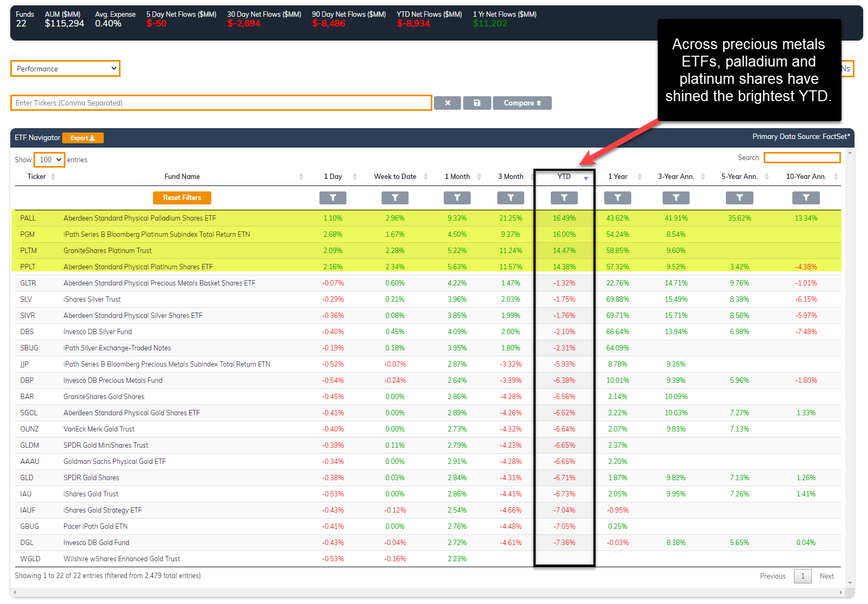Sort by 10-Year Ann. arrows
Image resolution: width=868 pixels, height=604 pixels.
click(x=836, y=177)
